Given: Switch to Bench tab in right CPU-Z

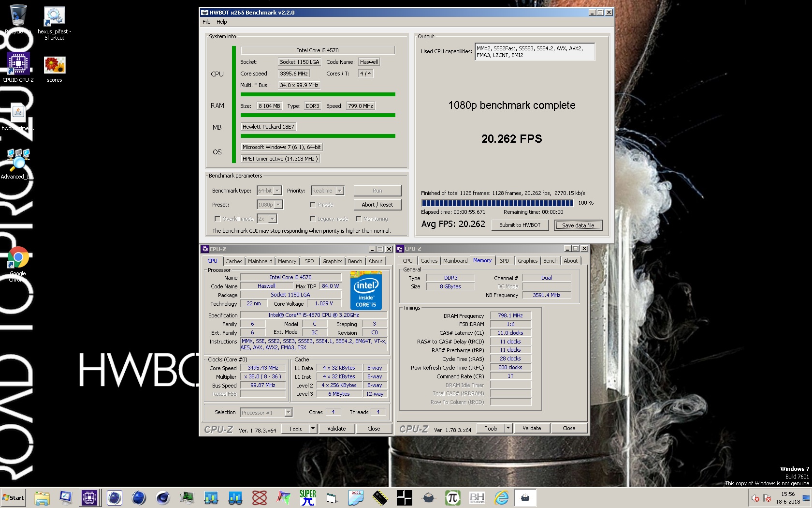Looking at the screenshot, I should 550,261.
